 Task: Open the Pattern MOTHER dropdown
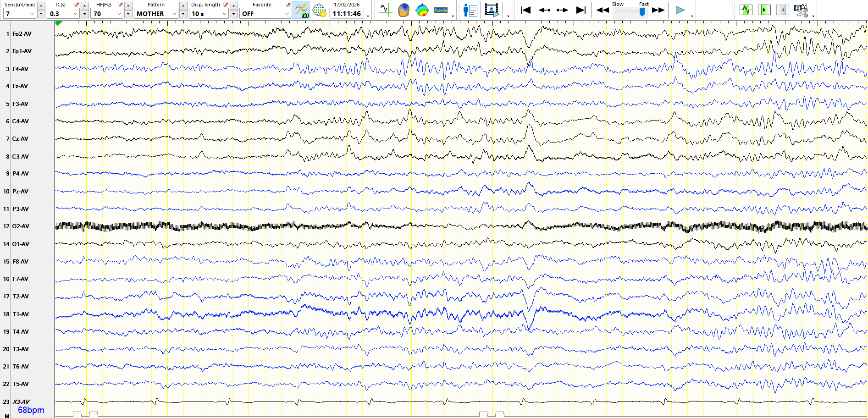(174, 14)
